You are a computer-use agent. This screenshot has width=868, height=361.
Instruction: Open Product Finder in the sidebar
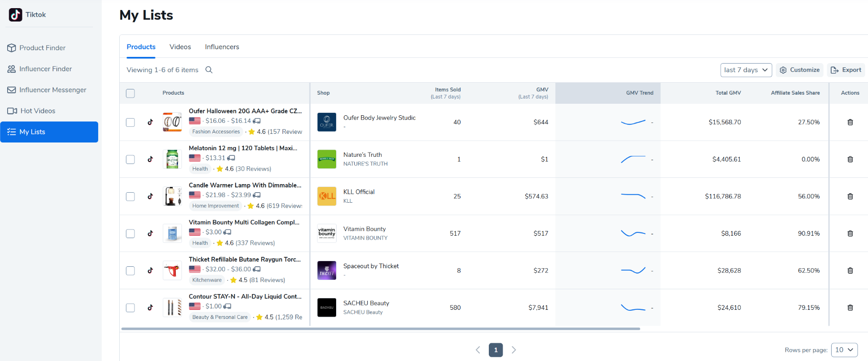(x=42, y=48)
